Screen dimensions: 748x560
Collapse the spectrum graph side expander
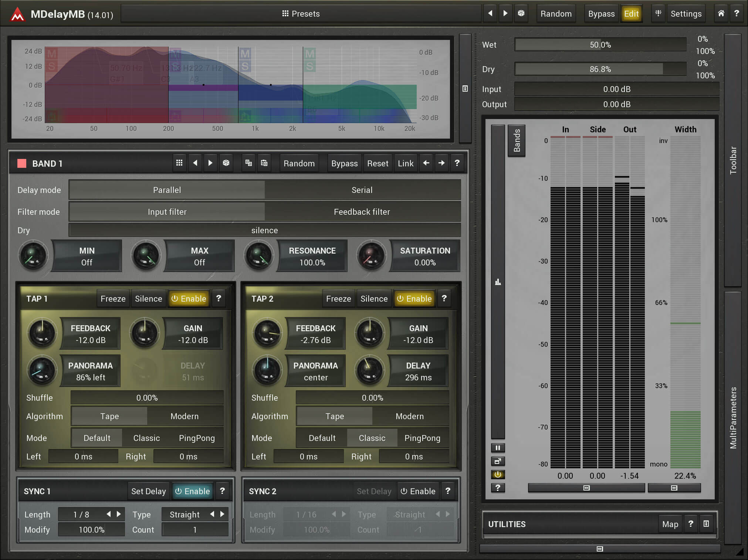465,89
